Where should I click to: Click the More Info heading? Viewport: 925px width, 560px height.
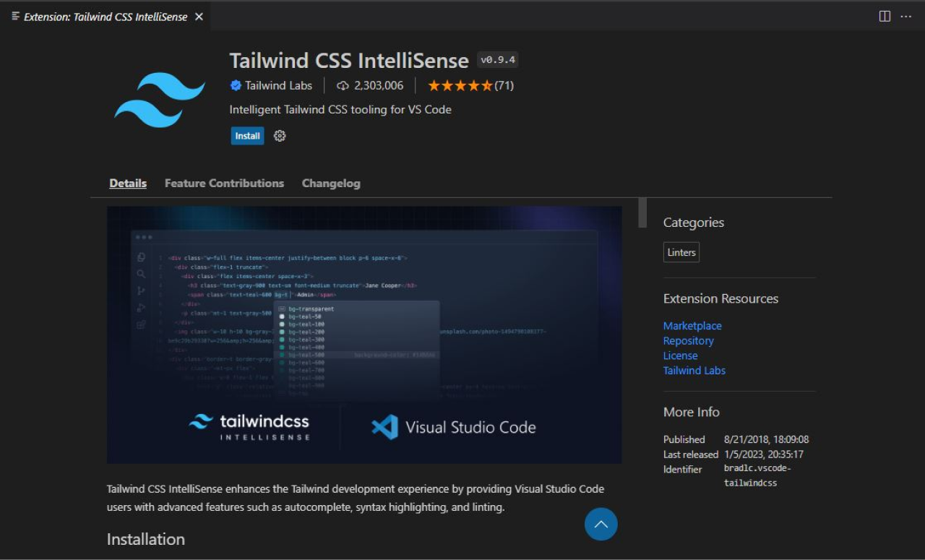click(x=692, y=412)
